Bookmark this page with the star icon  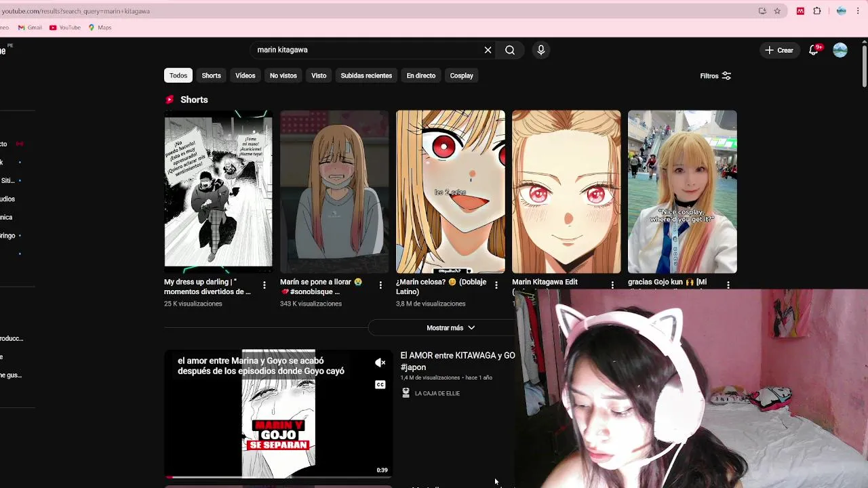(x=777, y=11)
